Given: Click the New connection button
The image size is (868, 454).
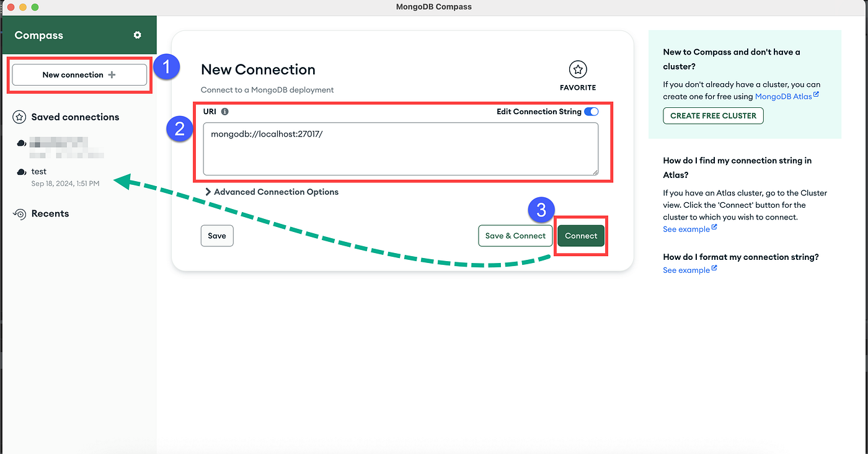Looking at the screenshot, I should click(79, 74).
